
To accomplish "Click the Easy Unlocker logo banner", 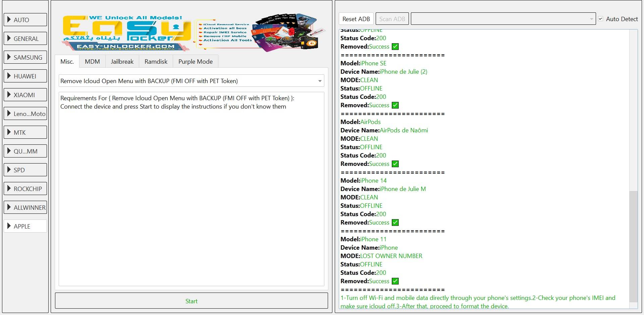I will (127, 33).
